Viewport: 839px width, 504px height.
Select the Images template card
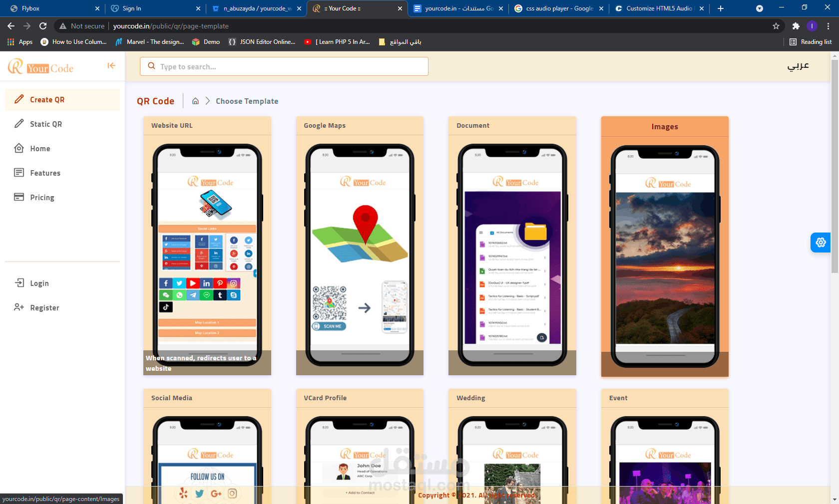(665, 247)
